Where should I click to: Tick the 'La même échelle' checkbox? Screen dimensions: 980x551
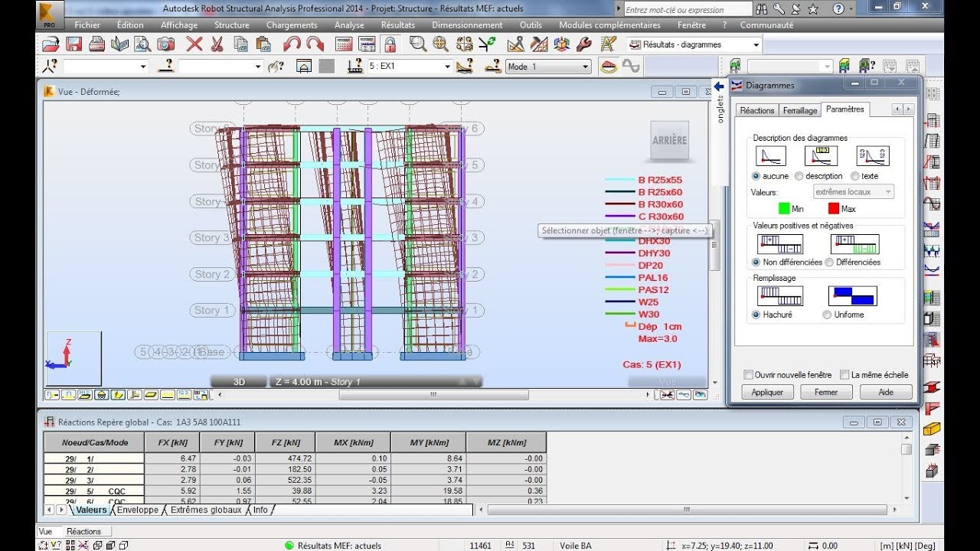tap(844, 375)
